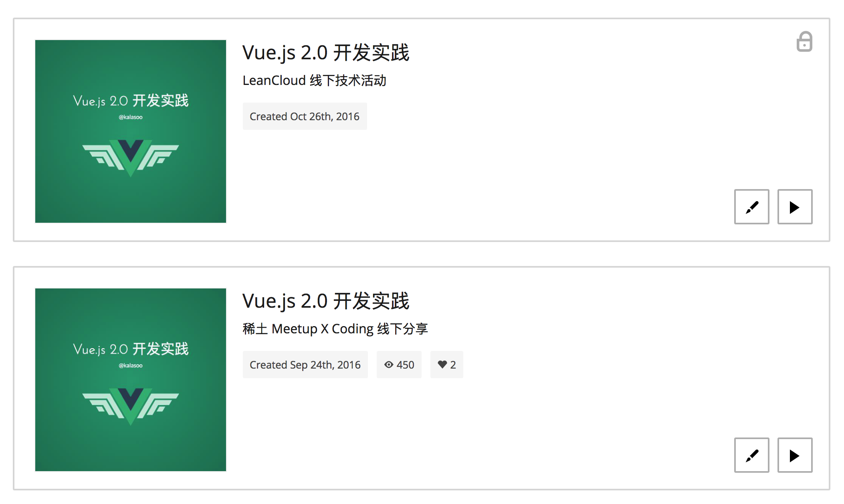The width and height of the screenshot is (844, 504).
Task: Click the 450 views count badge
Action: click(399, 365)
